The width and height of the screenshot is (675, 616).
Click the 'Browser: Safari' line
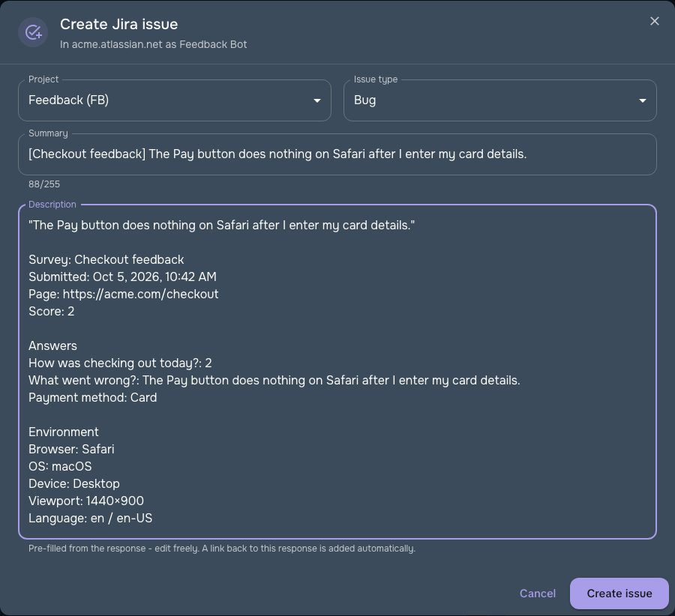coord(71,449)
